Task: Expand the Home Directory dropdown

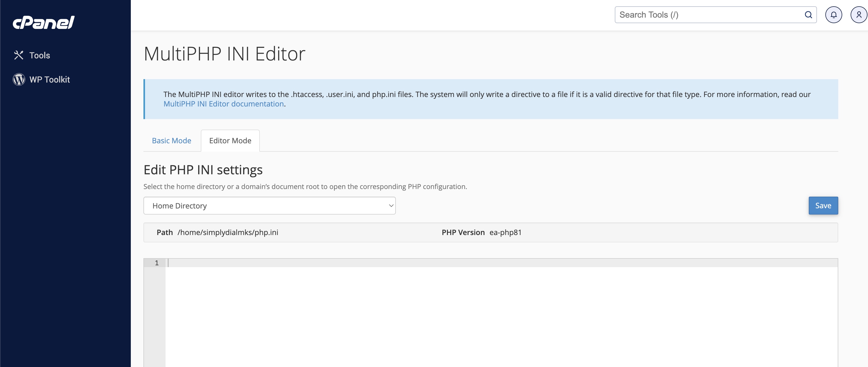Action: [x=270, y=206]
